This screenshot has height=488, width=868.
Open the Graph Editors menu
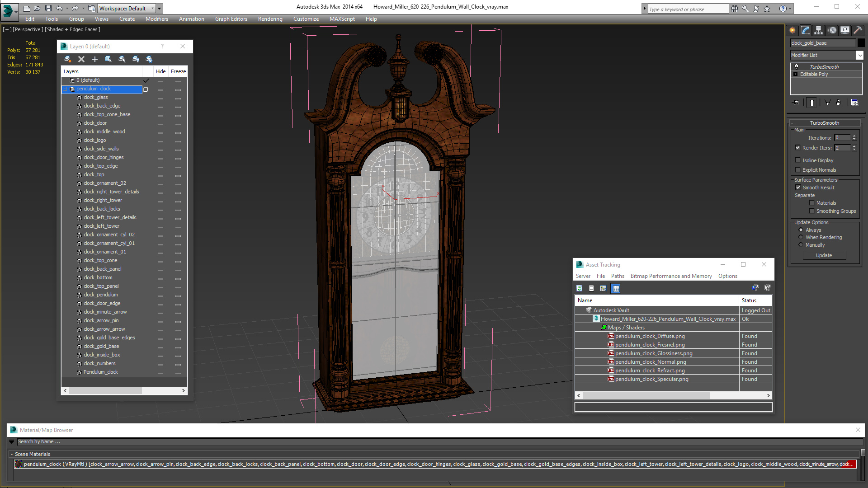(231, 19)
